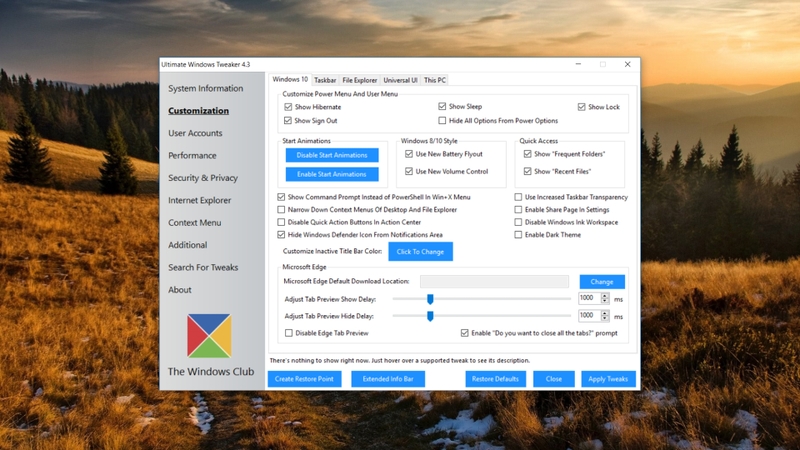Select the Customization section
This screenshot has width=800, height=450.
click(x=198, y=111)
